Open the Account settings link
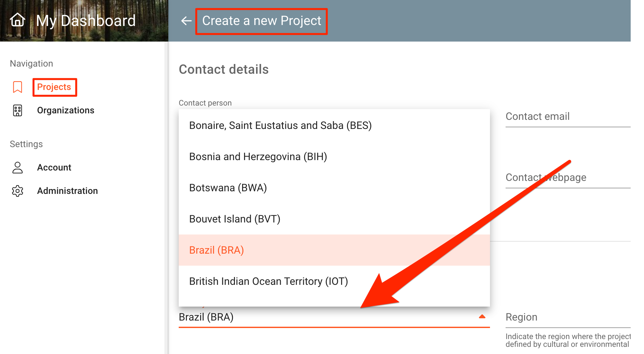Image resolution: width=644 pixels, height=354 pixels. point(54,168)
